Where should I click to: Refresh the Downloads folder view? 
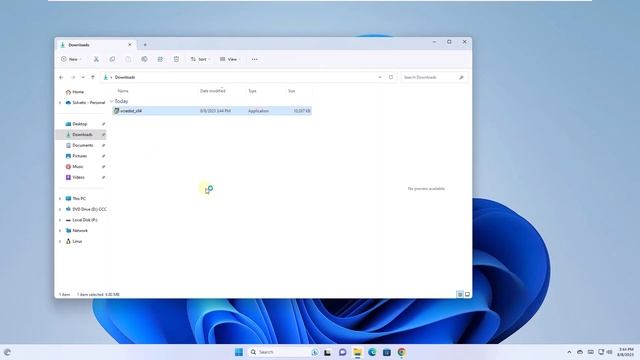391,77
